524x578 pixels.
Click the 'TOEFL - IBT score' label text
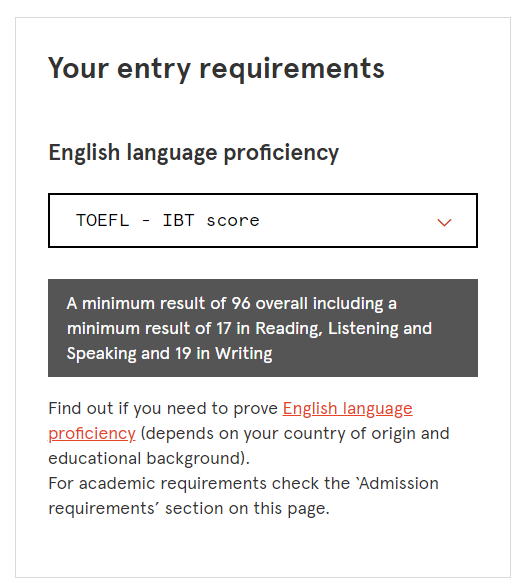coord(168,220)
